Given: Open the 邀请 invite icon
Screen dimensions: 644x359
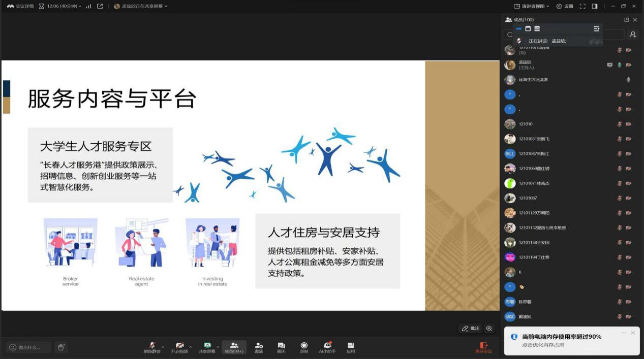Looking at the screenshot, I should coord(259,345).
